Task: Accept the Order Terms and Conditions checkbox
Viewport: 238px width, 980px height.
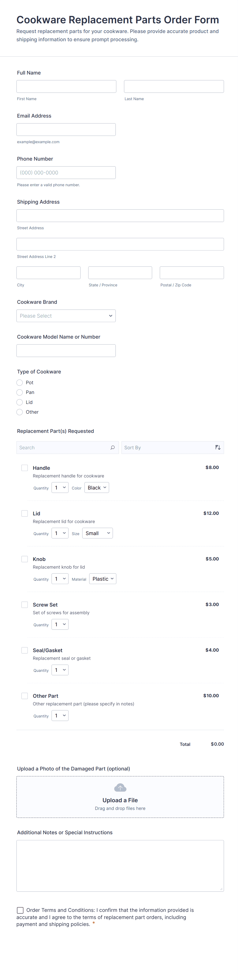Action: pyautogui.click(x=20, y=910)
